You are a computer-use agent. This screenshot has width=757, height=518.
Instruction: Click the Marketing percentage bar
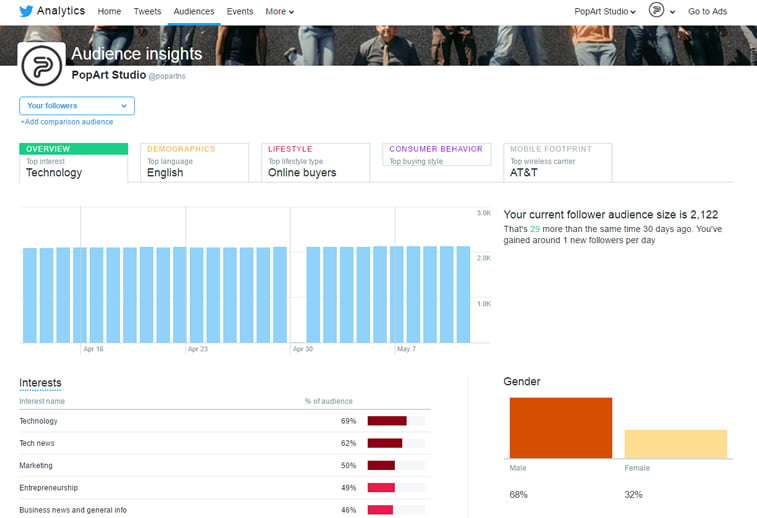[381, 465]
